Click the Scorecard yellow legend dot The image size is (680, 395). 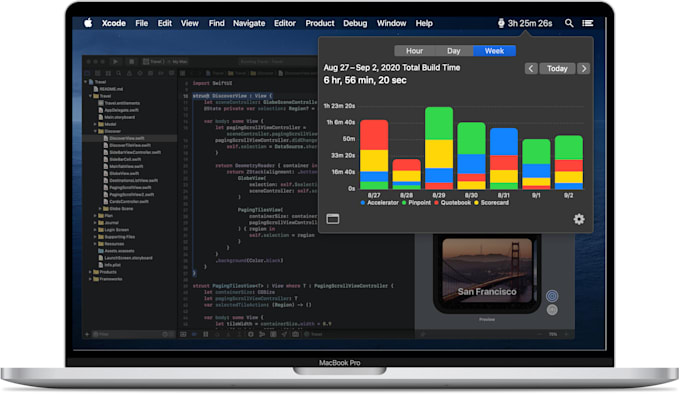point(476,202)
